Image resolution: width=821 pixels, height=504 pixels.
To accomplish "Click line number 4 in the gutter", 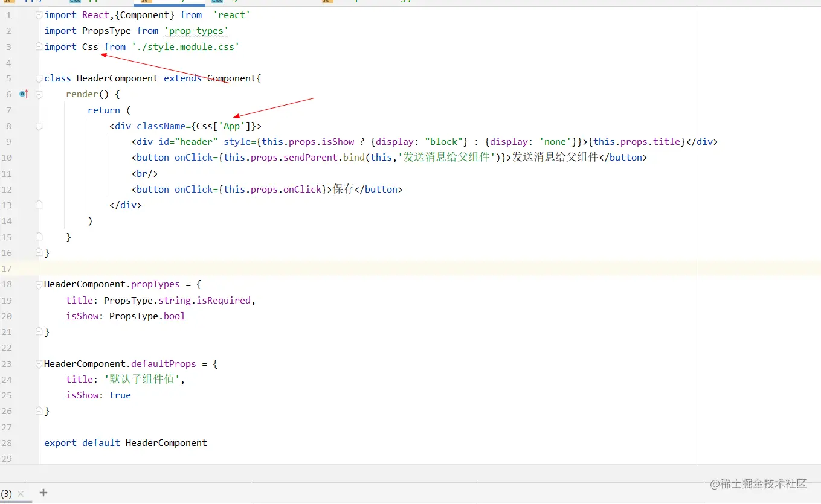I will (8, 63).
